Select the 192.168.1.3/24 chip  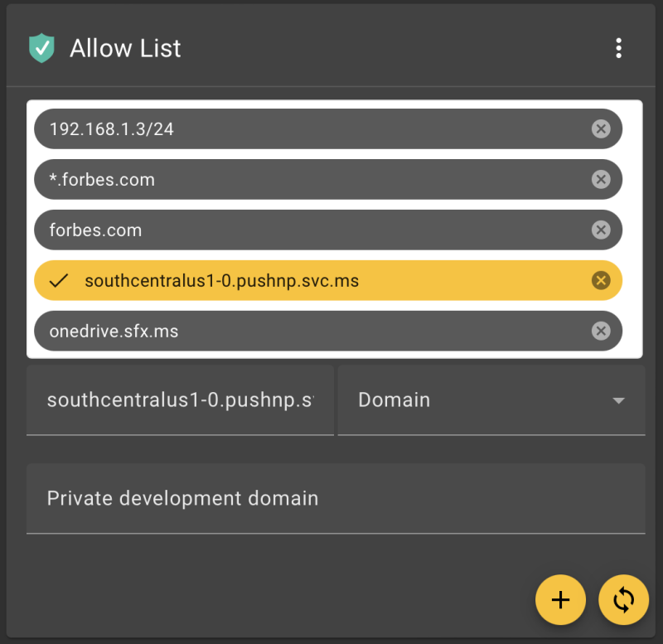[249, 128]
